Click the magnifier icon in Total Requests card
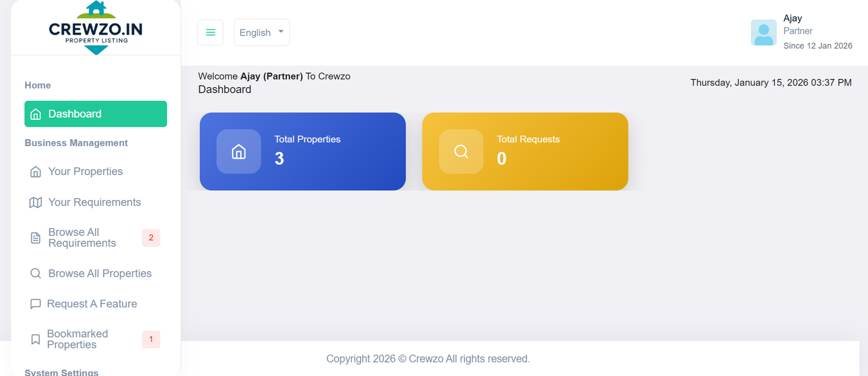868x376 pixels. click(x=461, y=152)
